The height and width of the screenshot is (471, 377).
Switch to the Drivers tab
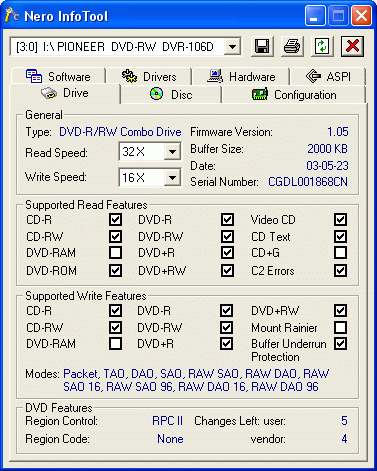click(149, 77)
